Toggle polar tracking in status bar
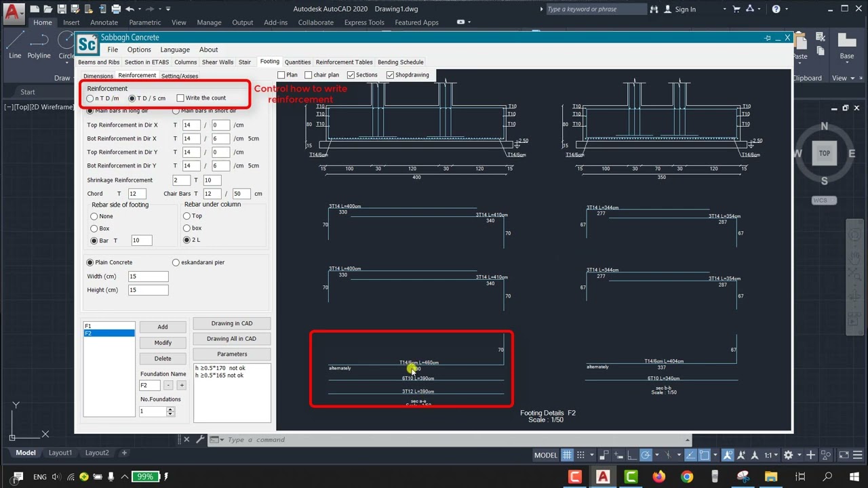Screen dimensions: 868x488 click(x=646, y=455)
